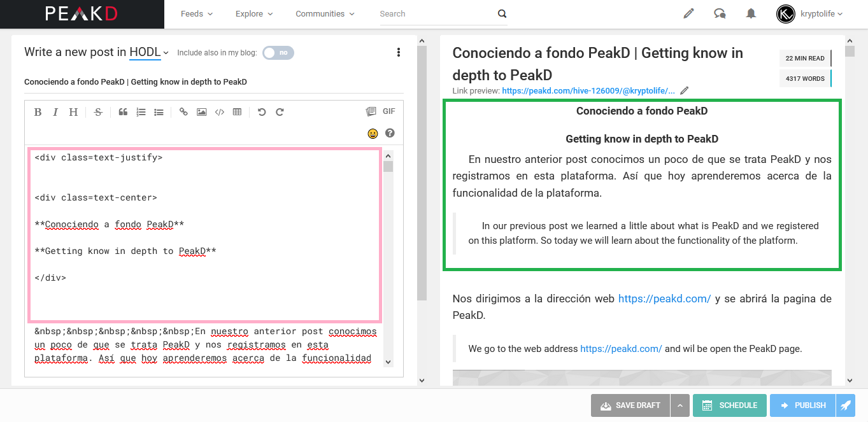This screenshot has height=422, width=868.
Task: Expand the kryptolife account menu
Action: [822, 14]
